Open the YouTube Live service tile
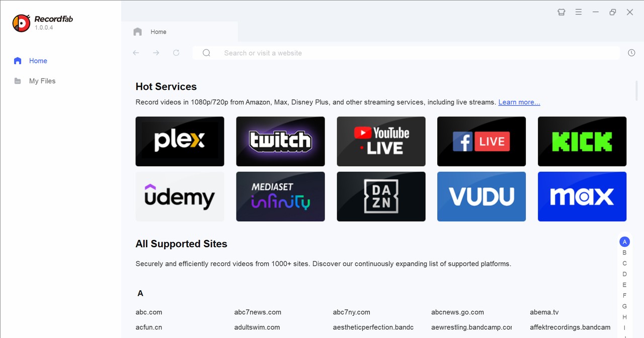This screenshot has height=338, width=644. 381,142
